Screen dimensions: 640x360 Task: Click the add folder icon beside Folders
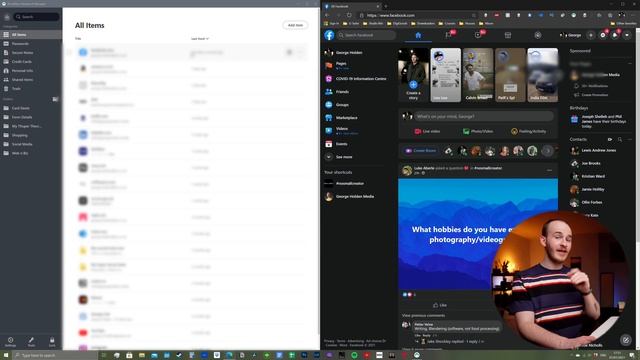coord(56,99)
